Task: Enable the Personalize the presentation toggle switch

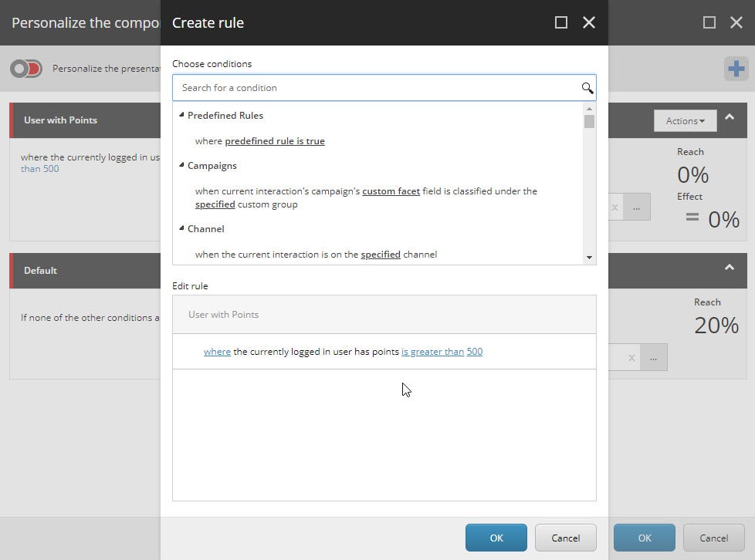Action: (x=25, y=69)
